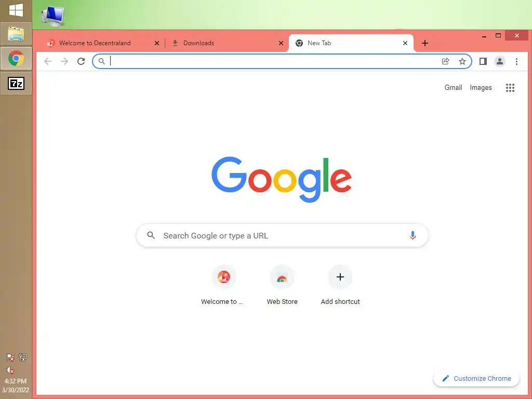Close the New Tab tab
Viewport: 532px width, 399px height.
click(x=405, y=43)
